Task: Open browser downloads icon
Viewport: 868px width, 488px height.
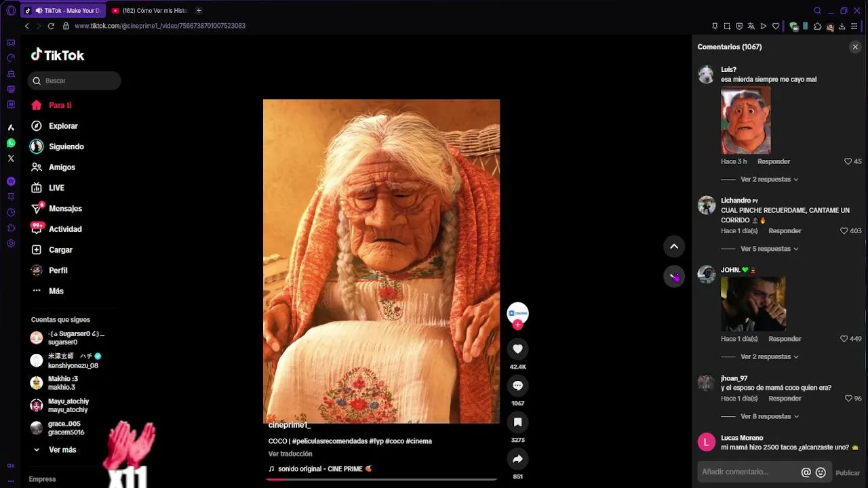Action: 842,26
